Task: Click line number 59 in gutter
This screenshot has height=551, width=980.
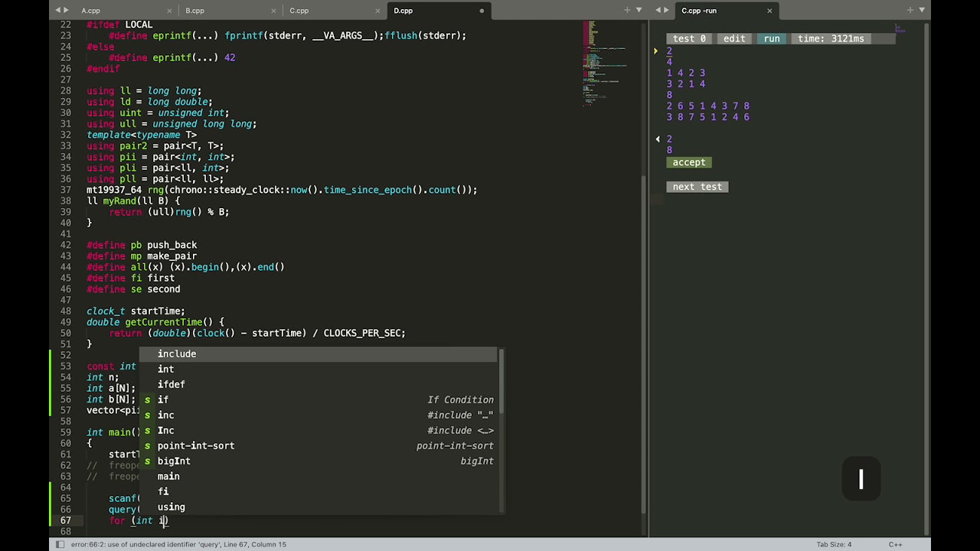Action: coord(66,432)
